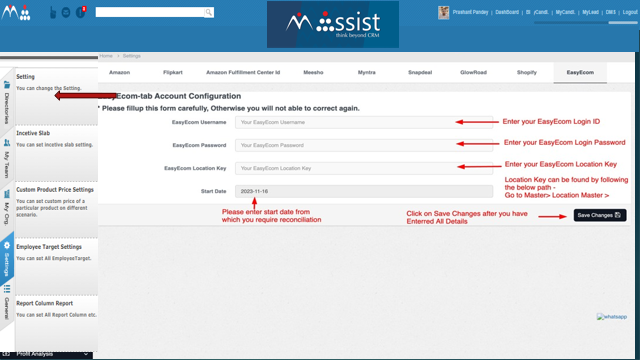Open the MyCandi. link in the header

tap(565, 12)
